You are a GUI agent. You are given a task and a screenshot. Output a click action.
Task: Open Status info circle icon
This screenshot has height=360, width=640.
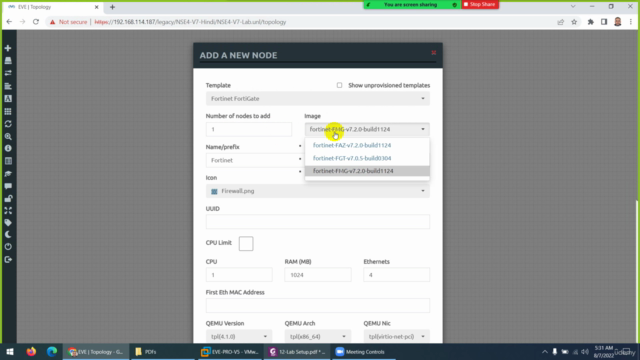coord(8,149)
